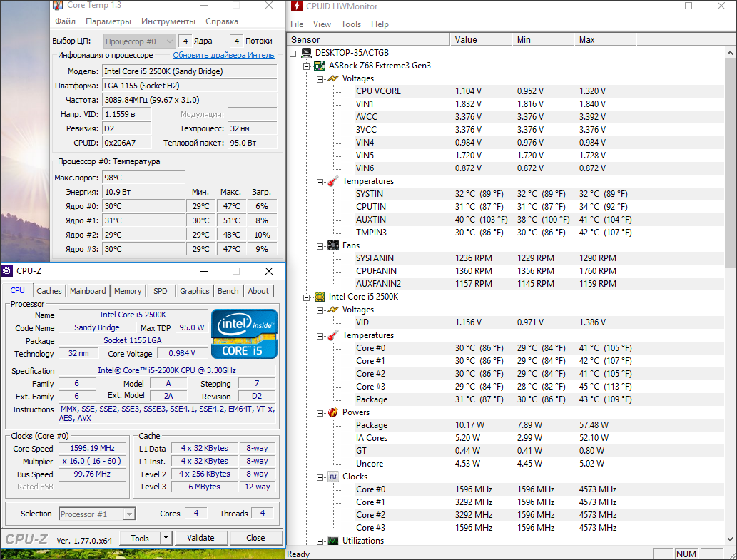Image resolution: width=737 pixels, height=560 pixels.
Task: Switch to the About tab in CPU-Z
Action: (x=258, y=291)
